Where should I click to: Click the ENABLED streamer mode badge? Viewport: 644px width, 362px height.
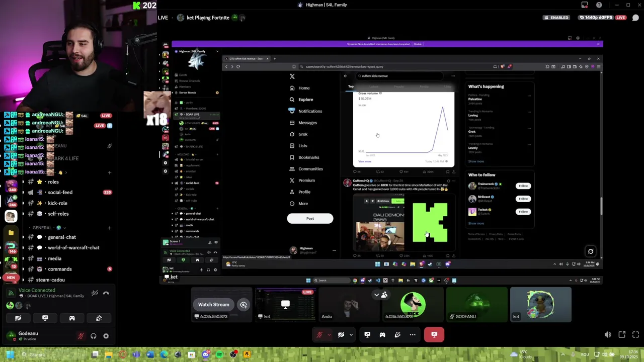pyautogui.click(x=556, y=18)
